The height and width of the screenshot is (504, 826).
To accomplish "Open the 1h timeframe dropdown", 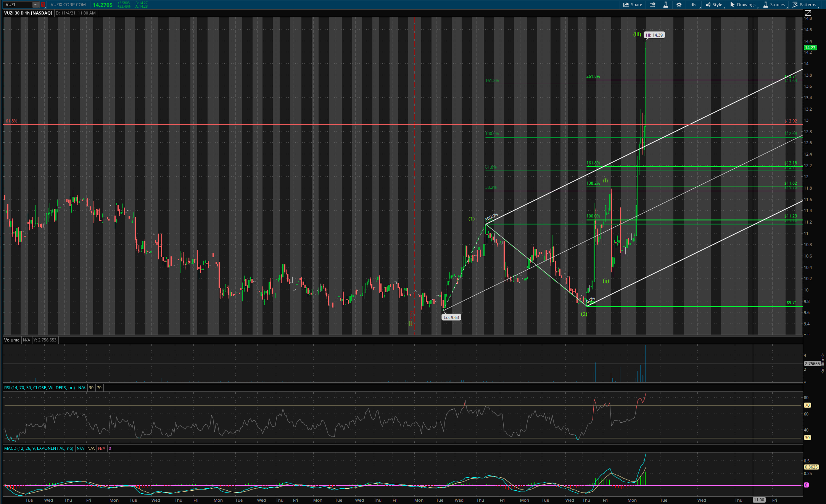I will [694, 5].
